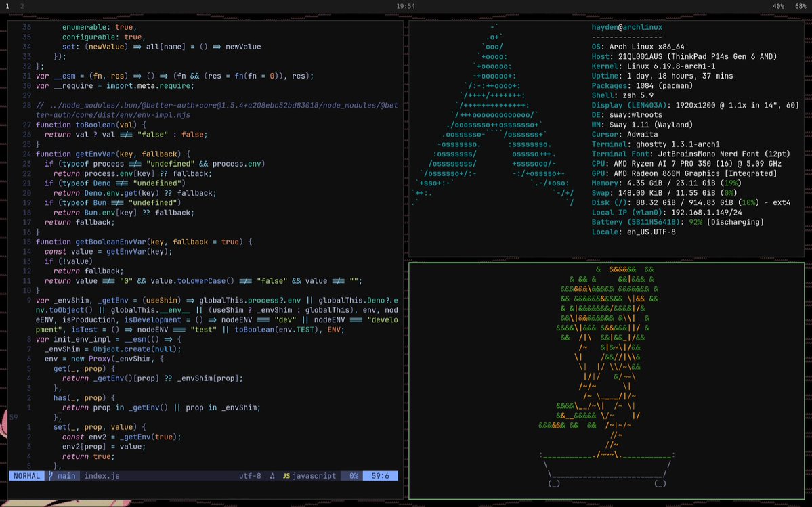
Task: Click the 68% indicator in the top bar
Action: (x=800, y=6)
